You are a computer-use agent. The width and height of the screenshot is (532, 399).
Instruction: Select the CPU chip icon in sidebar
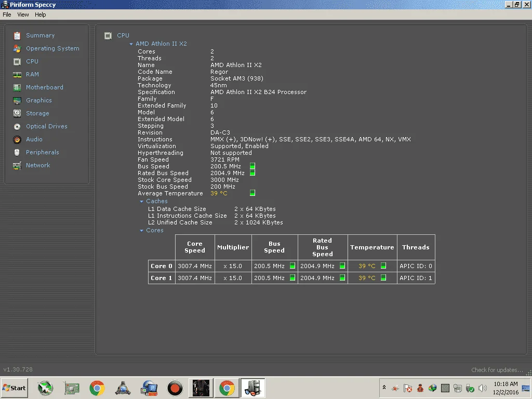click(x=17, y=61)
